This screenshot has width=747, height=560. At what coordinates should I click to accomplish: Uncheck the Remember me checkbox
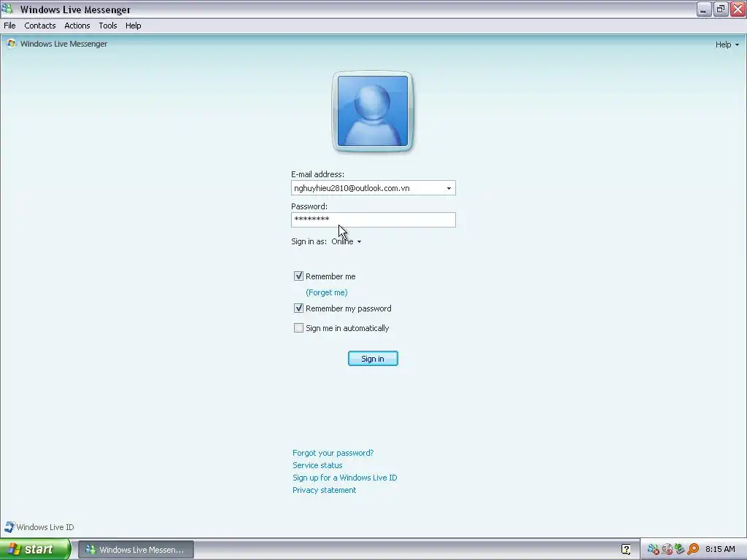[x=298, y=276]
